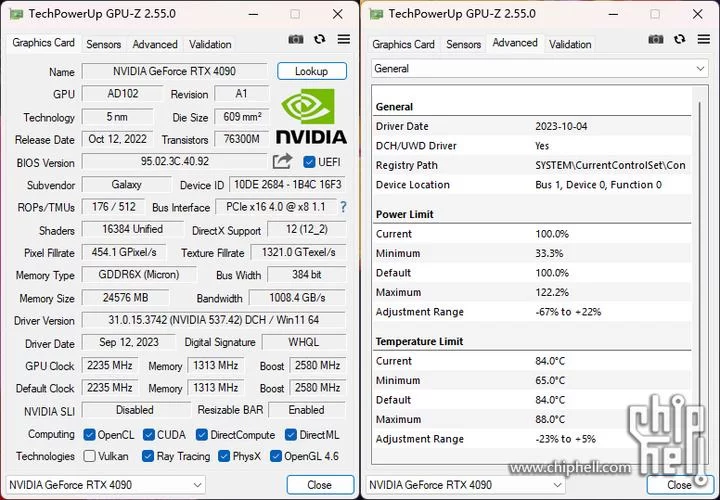Click the NVIDIA SLI field showing Disabled
This screenshot has width=720, height=500.
[136, 410]
